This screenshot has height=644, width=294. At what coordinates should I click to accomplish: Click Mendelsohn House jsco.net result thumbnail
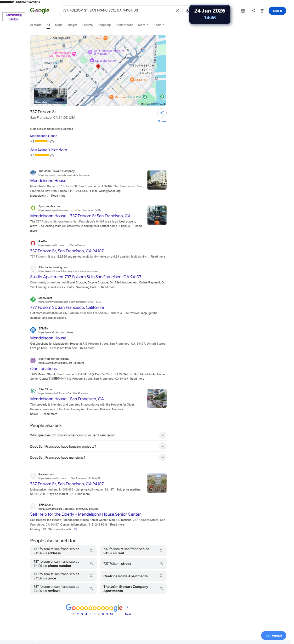pyautogui.click(x=157, y=180)
